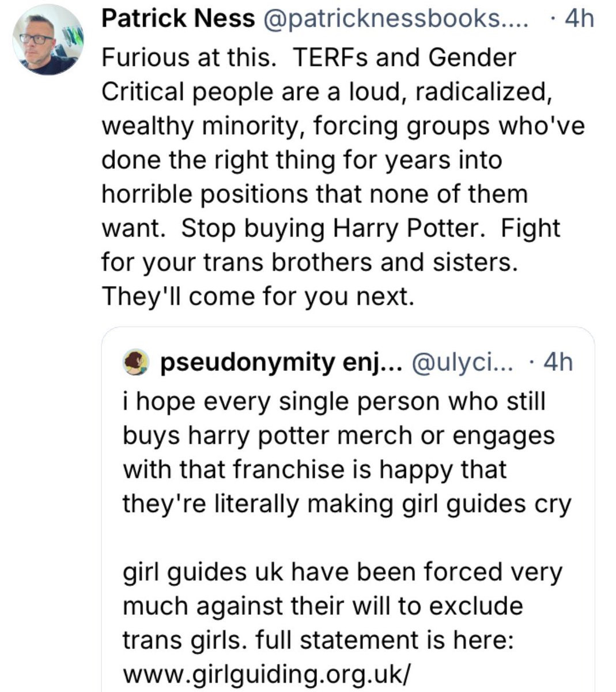Open the quoted user's small avatar

[x=136, y=362]
